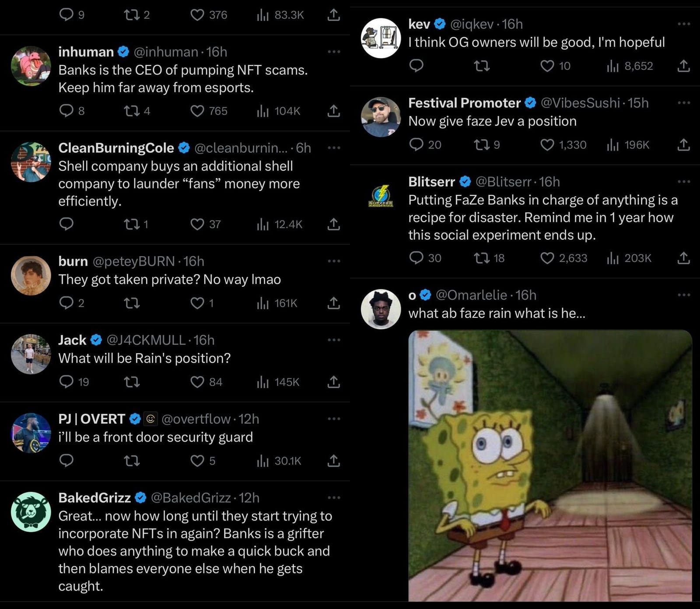Share CleanBurningCole's tweet via upload icon
The width and height of the screenshot is (700, 609).
pyautogui.click(x=333, y=224)
